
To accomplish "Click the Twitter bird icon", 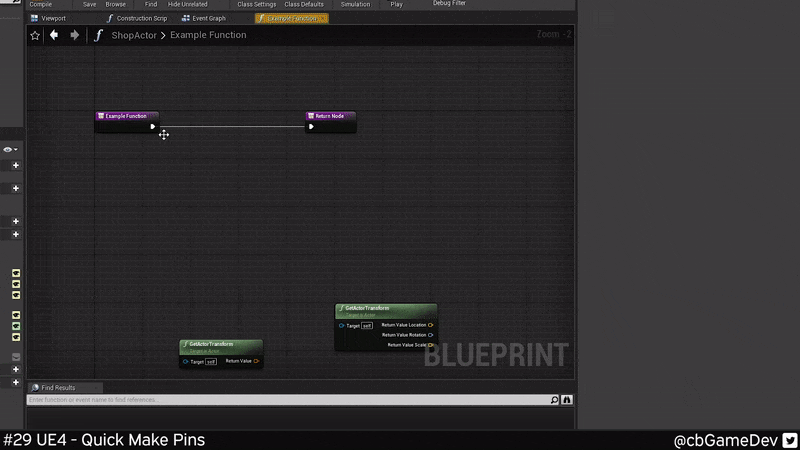I will click(789, 440).
